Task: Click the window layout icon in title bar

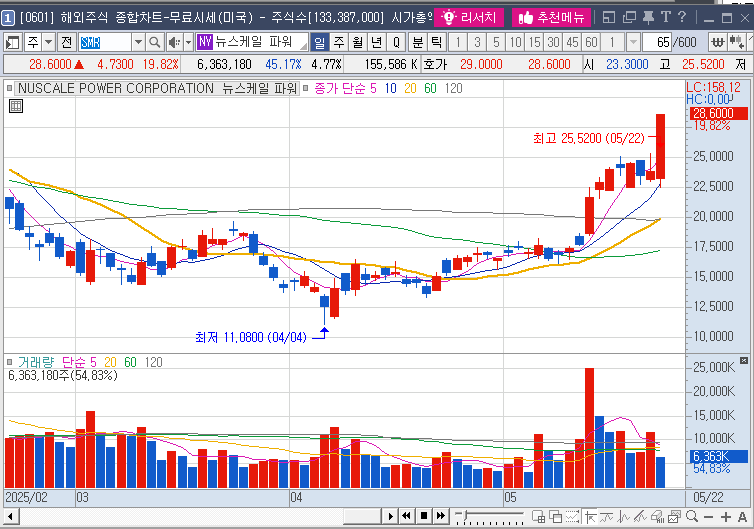Action: [x=609, y=18]
